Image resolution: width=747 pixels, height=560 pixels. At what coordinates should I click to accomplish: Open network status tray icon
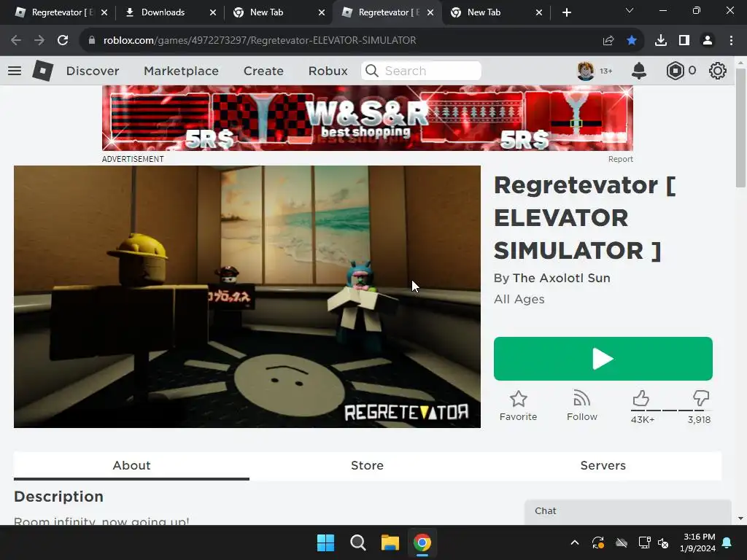(x=644, y=542)
